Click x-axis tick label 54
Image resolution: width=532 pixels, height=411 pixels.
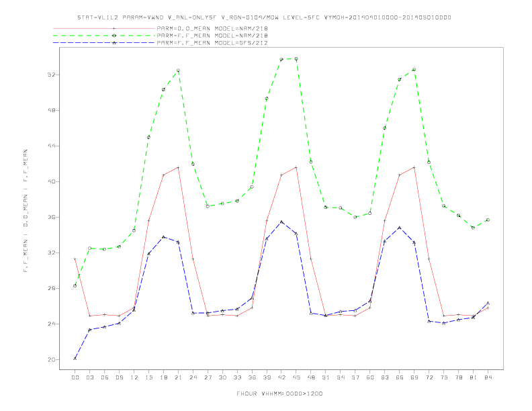tap(341, 377)
